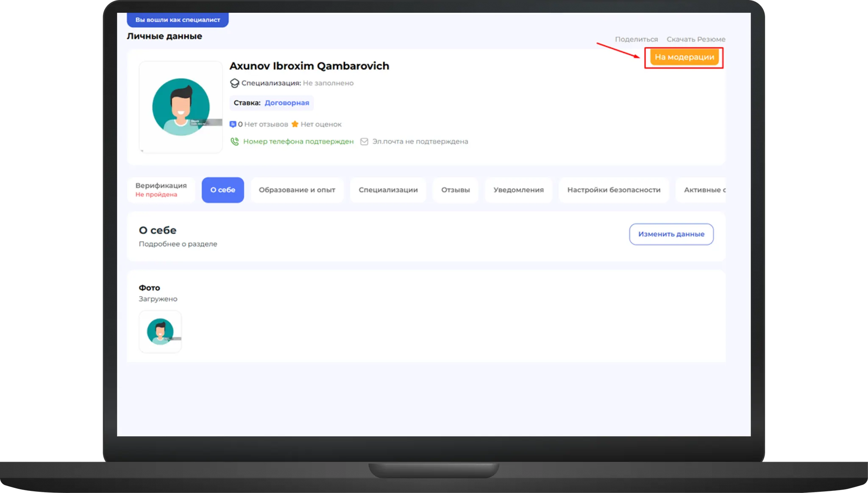Click the email envelope icon
This screenshot has height=493, width=868.
(364, 142)
